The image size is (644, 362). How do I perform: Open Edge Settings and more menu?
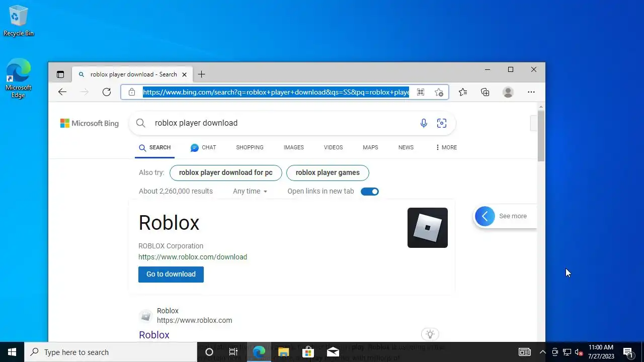tap(531, 92)
